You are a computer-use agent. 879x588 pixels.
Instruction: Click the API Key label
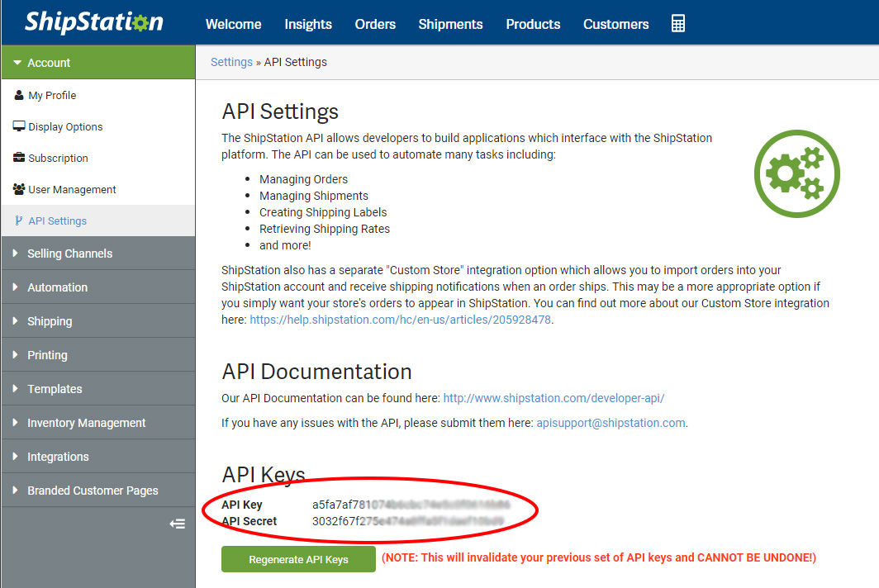[x=241, y=505]
